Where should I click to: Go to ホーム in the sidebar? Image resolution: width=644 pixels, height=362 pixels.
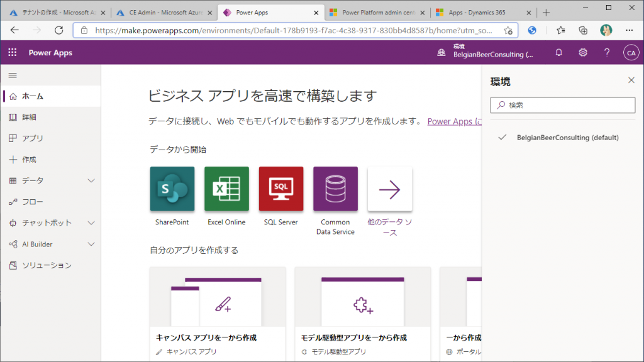pos(50,96)
